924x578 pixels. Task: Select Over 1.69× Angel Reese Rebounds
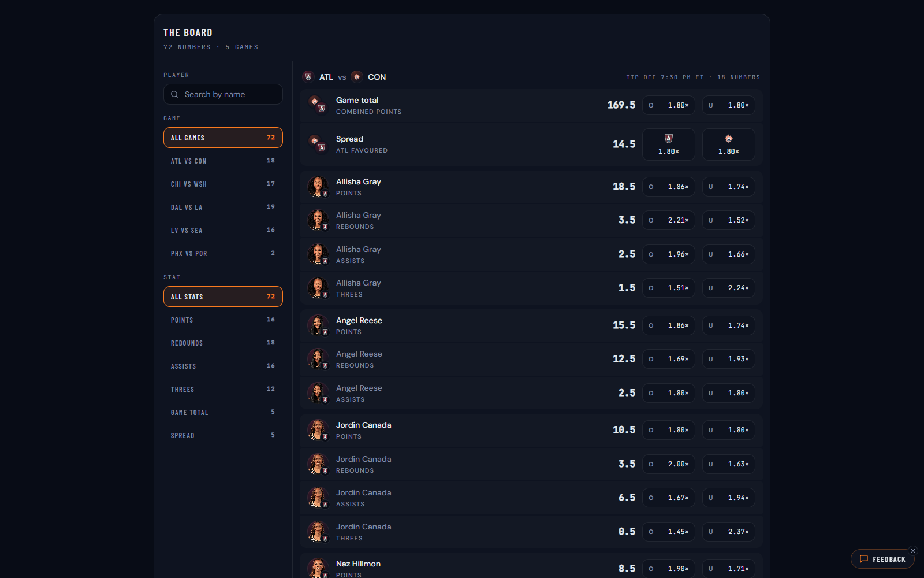click(669, 359)
